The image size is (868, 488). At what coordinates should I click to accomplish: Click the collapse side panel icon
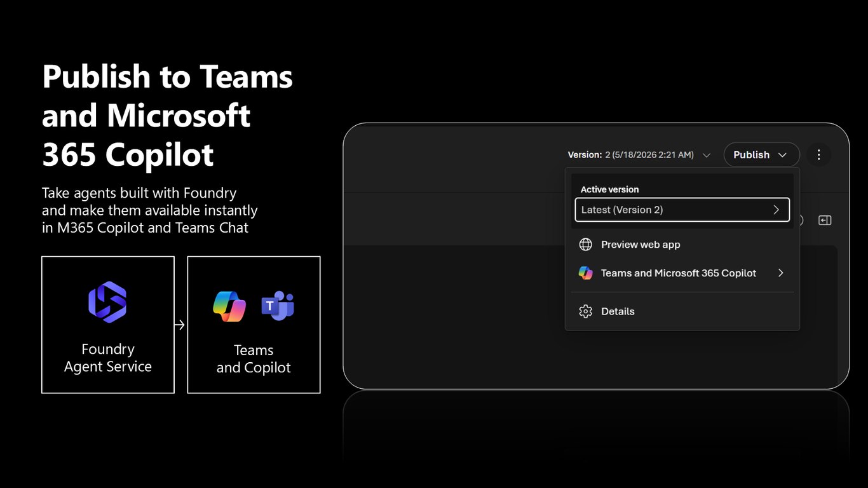tap(825, 220)
